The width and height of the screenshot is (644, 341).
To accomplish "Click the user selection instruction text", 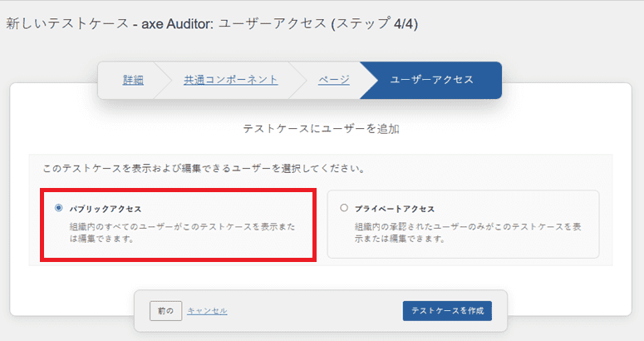I will pyautogui.click(x=204, y=168).
